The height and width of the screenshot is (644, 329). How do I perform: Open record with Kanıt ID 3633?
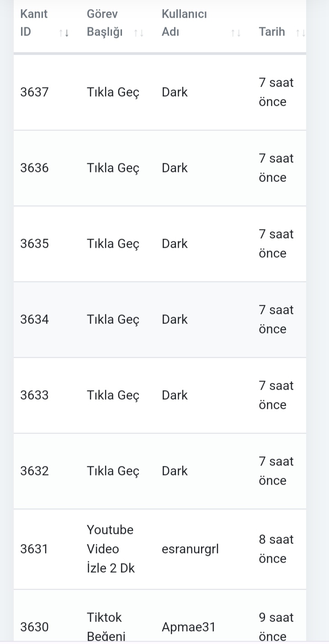[x=34, y=395]
